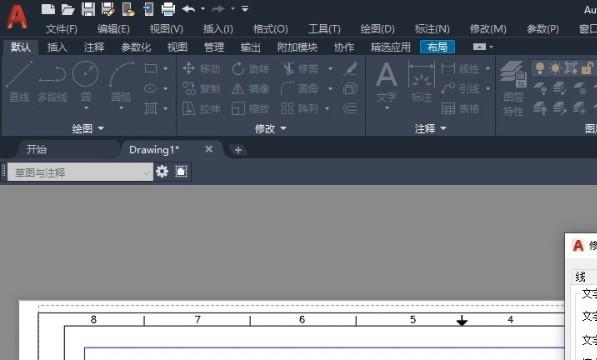
Task: Close the Drawing1 tab
Action: [209, 149]
